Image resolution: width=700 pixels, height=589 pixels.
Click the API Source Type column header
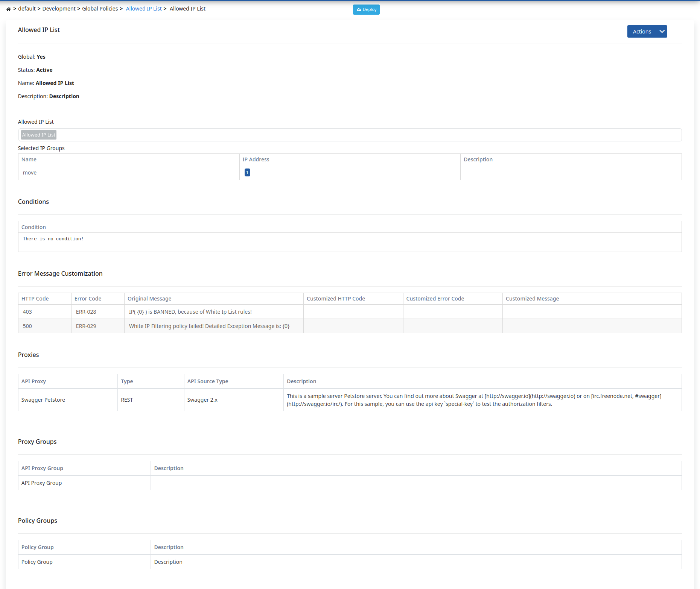208,381
